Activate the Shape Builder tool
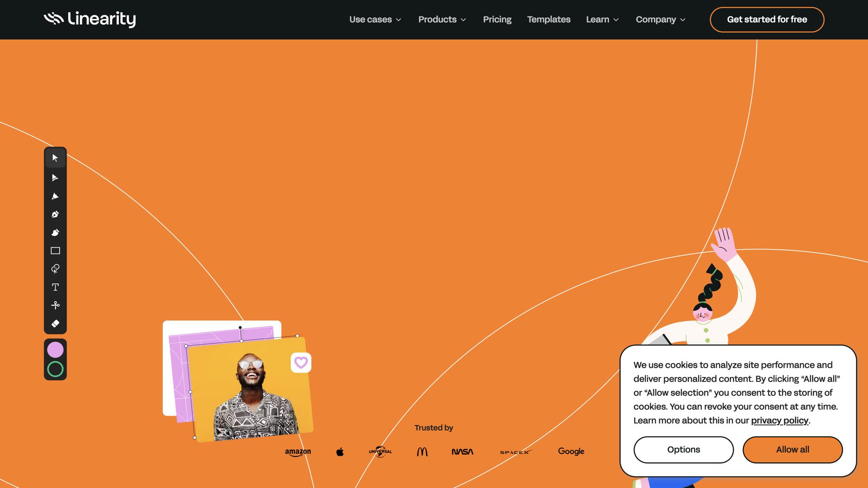 point(55,269)
